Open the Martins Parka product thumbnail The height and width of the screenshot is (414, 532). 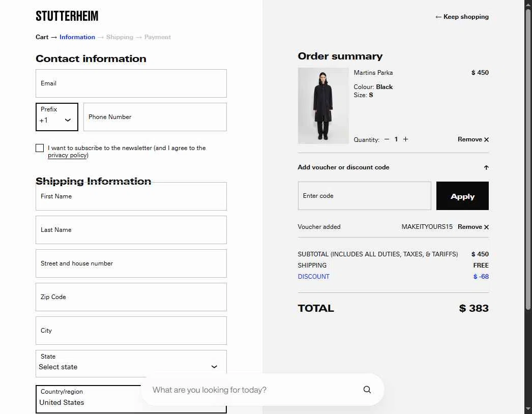point(323,106)
